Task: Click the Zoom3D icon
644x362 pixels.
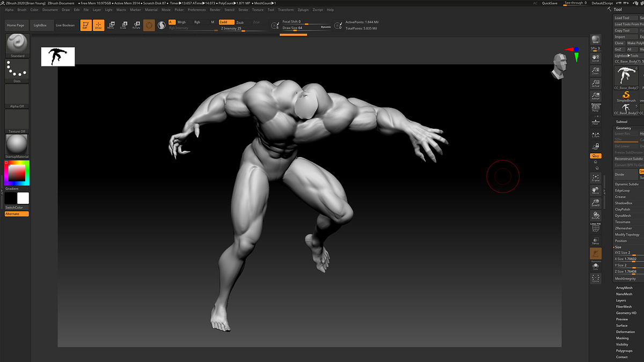Action: click(596, 203)
